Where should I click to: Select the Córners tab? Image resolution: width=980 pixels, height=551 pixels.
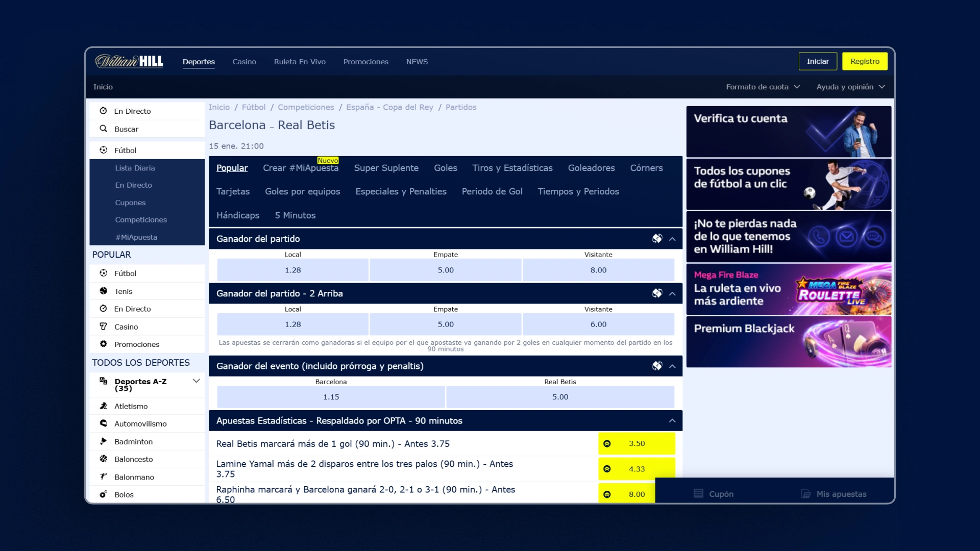[x=646, y=168]
